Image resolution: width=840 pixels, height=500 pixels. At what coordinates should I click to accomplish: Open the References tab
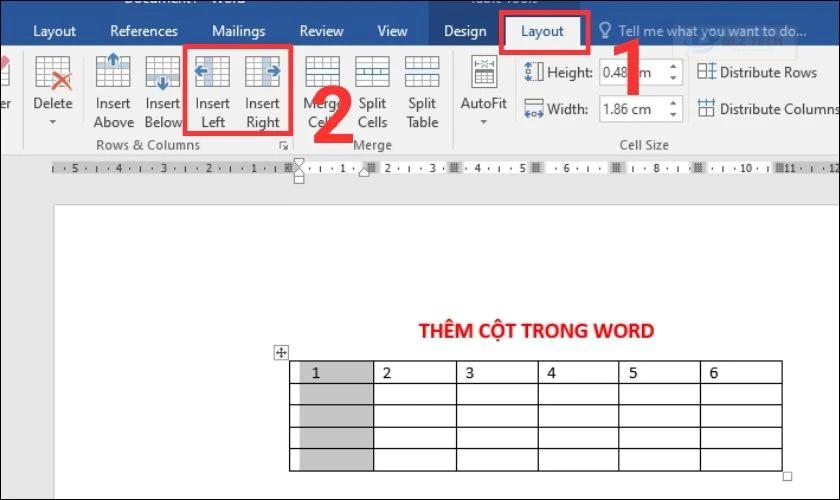click(x=144, y=31)
